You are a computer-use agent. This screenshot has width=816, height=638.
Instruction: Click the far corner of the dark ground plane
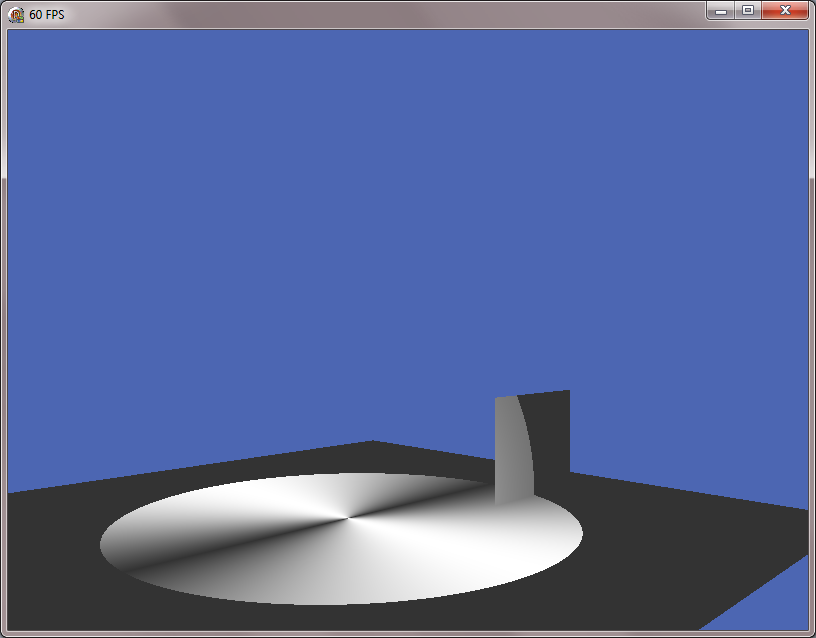(x=372, y=443)
